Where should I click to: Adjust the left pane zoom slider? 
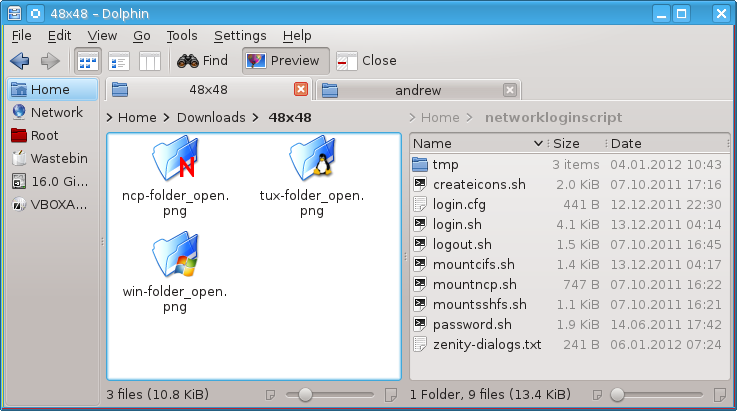tap(305, 394)
